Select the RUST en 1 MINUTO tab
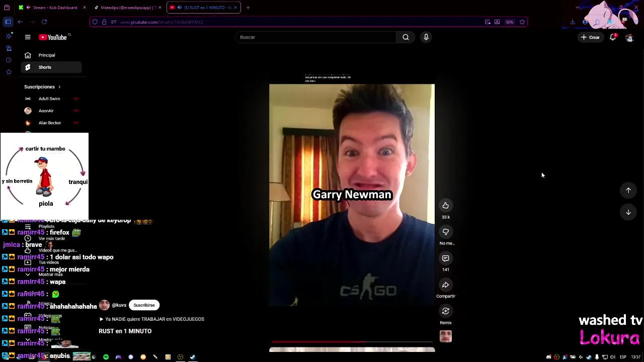The width and height of the screenshot is (644, 362). click(x=204, y=8)
